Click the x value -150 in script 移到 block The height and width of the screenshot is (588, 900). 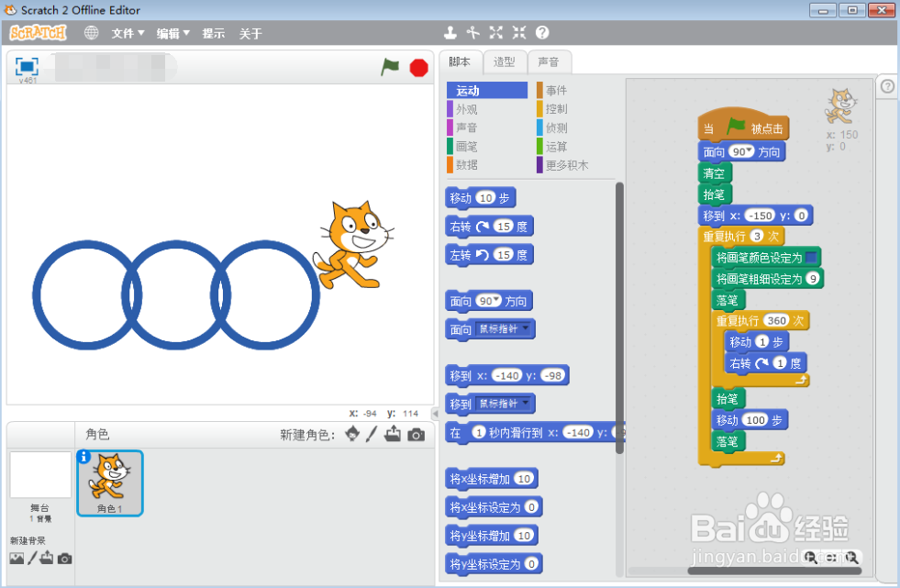tap(760, 216)
